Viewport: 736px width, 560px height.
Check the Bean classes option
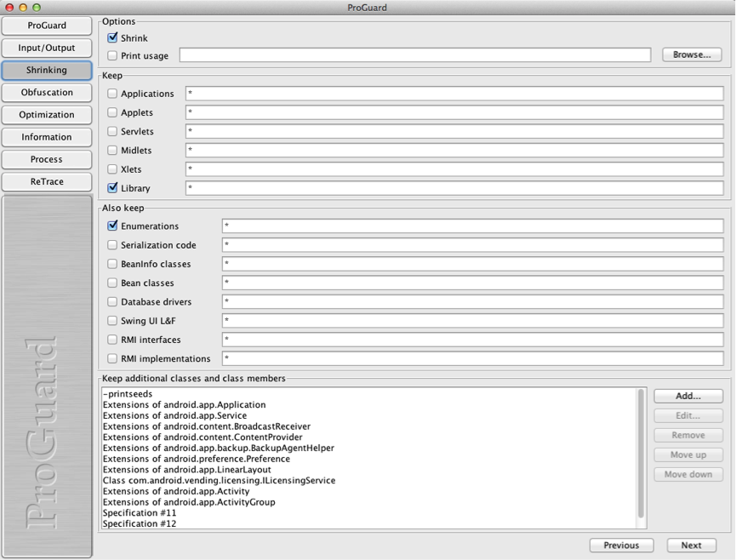tap(112, 283)
